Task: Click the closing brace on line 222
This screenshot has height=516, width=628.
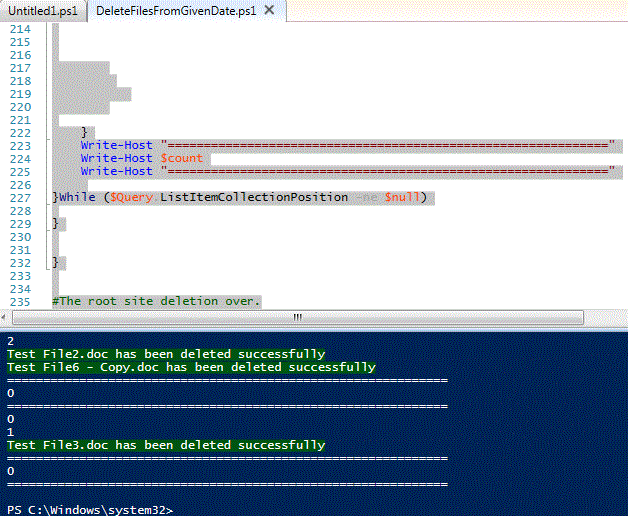Action: point(84,132)
